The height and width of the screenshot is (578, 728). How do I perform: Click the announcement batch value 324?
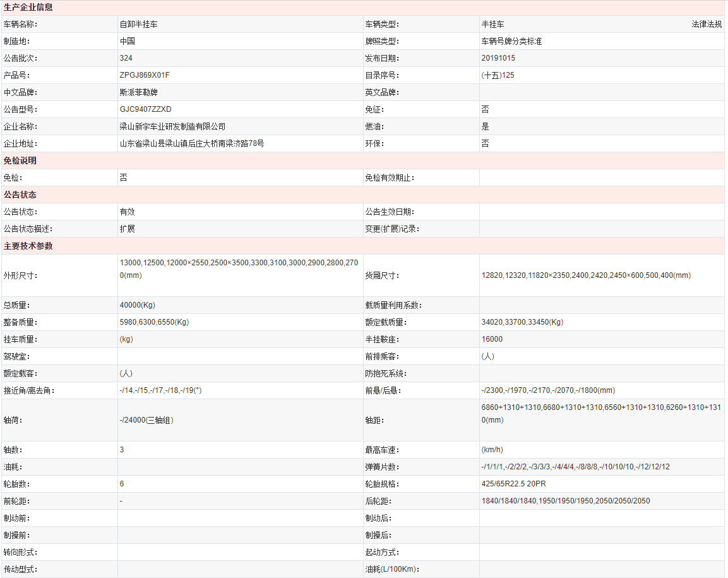[126, 58]
